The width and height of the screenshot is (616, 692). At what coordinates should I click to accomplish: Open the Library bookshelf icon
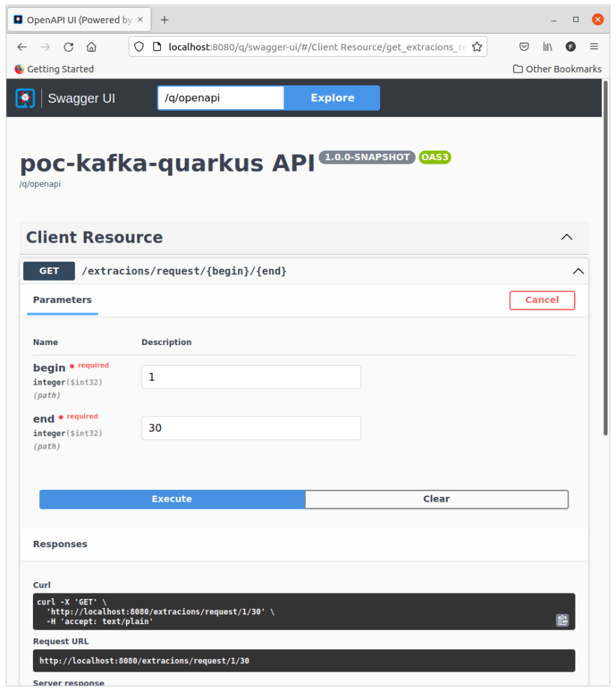pyautogui.click(x=547, y=47)
